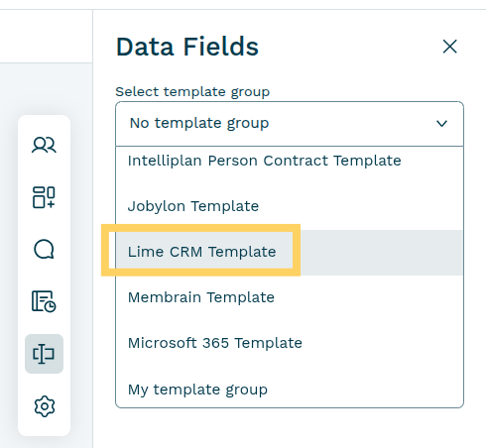
Task: Click the Select template group label
Action: pos(192,91)
